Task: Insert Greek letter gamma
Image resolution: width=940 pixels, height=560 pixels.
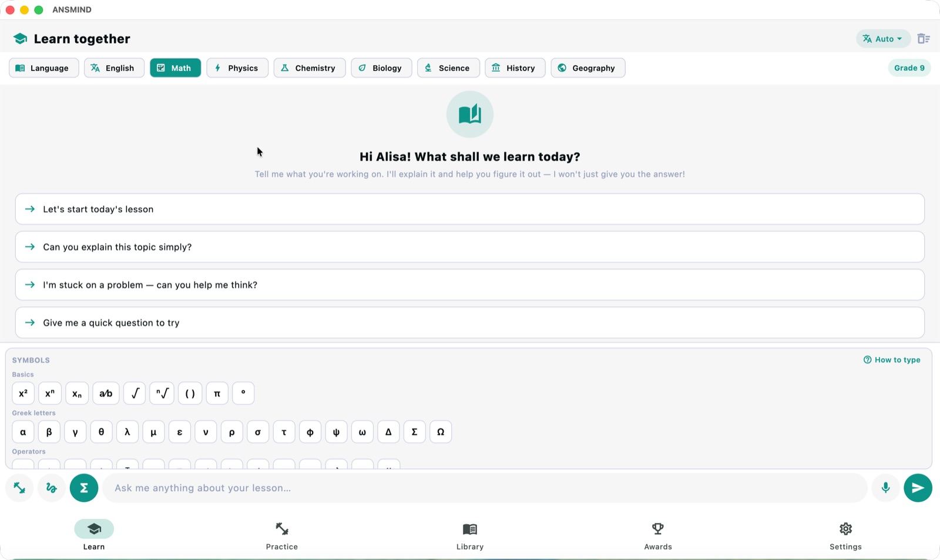Action: [x=75, y=432]
